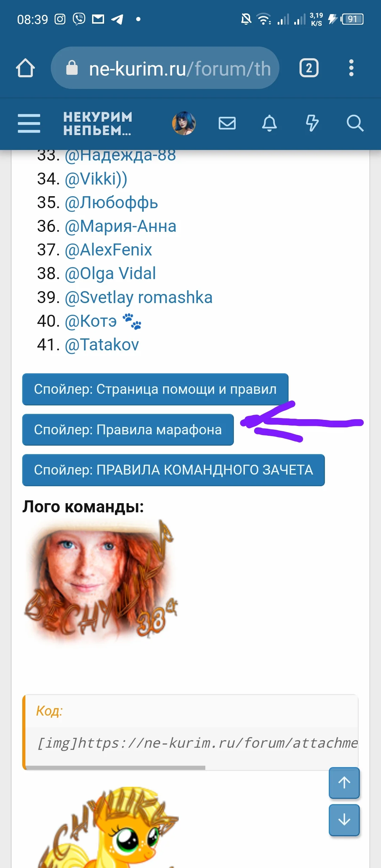Jump to page top with up arrow
Viewport: 381px width, 868px height.
click(344, 783)
